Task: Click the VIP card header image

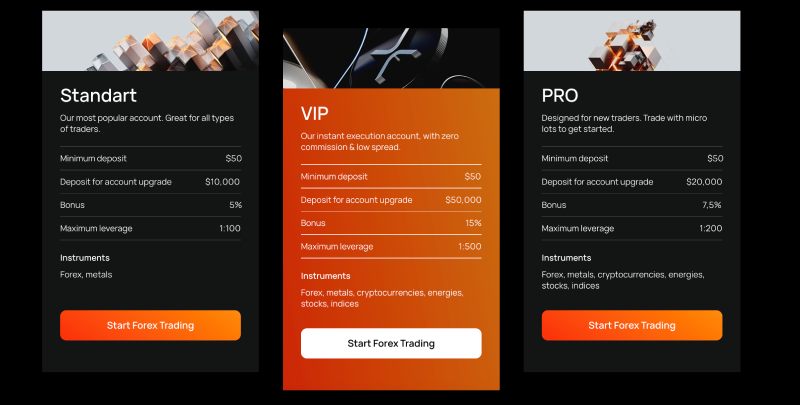Action: pos(391,59)
